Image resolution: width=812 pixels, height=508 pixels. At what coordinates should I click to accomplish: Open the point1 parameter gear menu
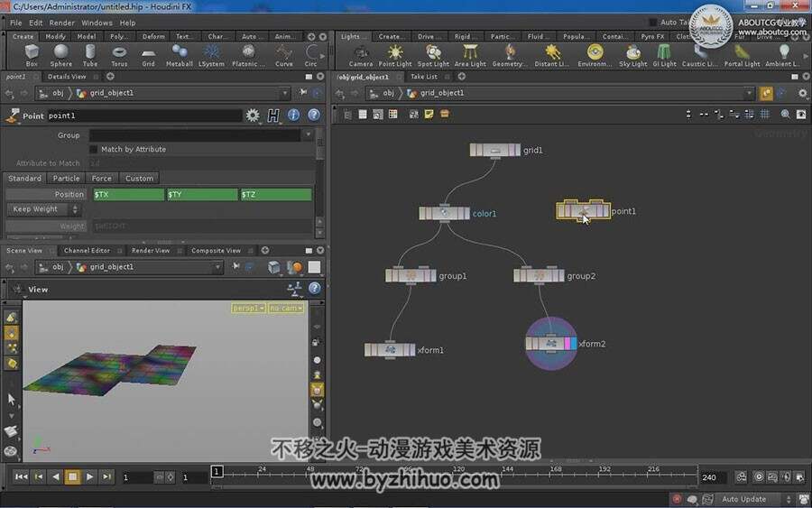point(253,115)
